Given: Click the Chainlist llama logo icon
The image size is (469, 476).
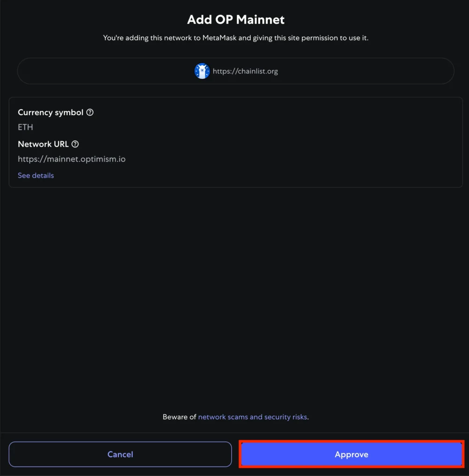Looking at the screenshot, I should tap(202, 71).
